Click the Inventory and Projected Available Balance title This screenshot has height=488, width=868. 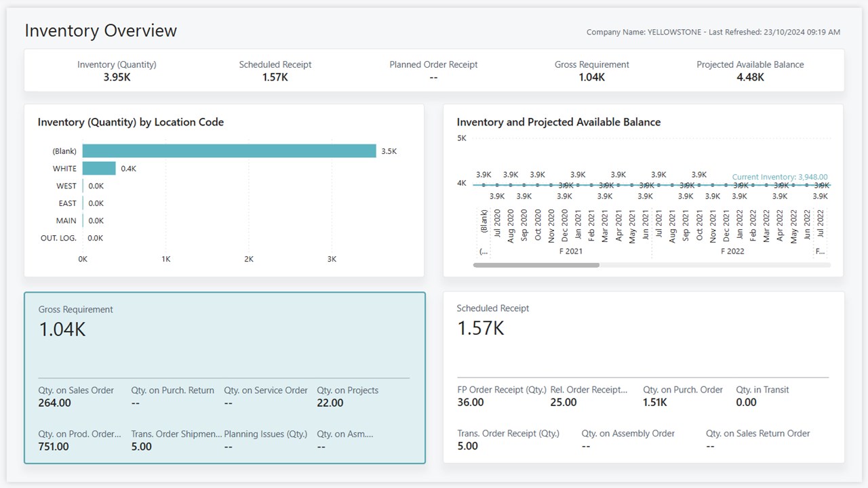click(x=558, y=122)
